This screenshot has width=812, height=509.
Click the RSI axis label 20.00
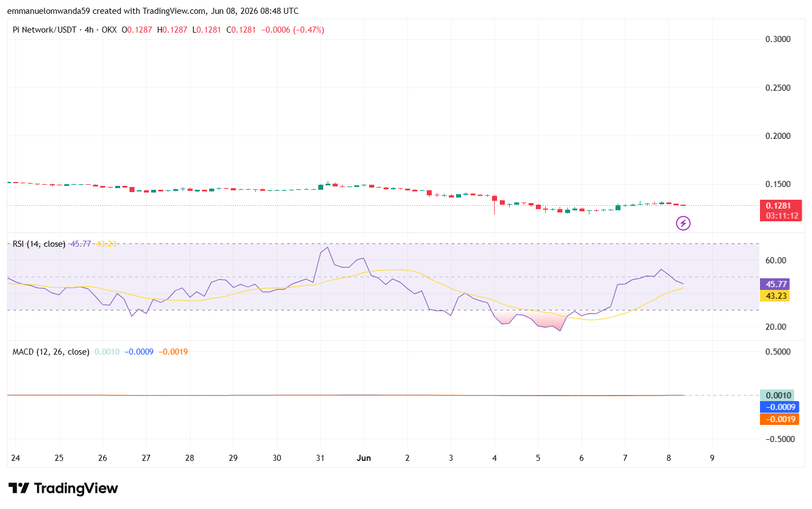[x=775, y=327]
